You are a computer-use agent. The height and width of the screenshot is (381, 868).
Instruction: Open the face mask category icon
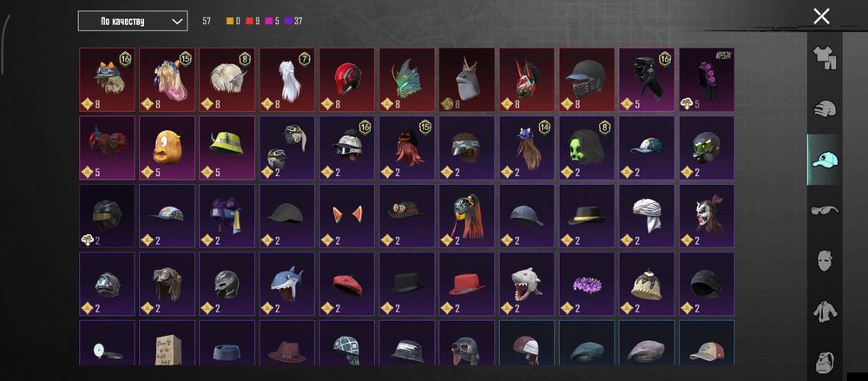(825, 260)
